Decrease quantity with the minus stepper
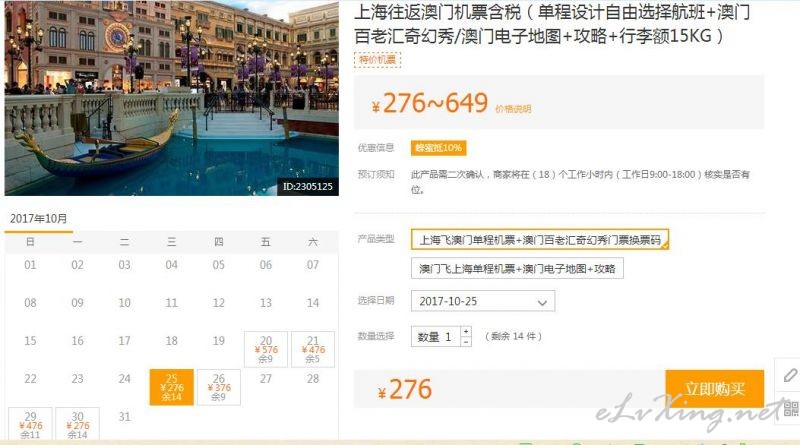800x445 pixels. click(x=466, y=341)
